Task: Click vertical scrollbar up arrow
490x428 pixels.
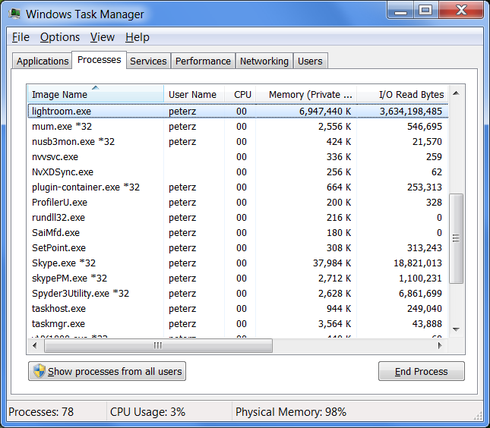Action: point(456,94)
